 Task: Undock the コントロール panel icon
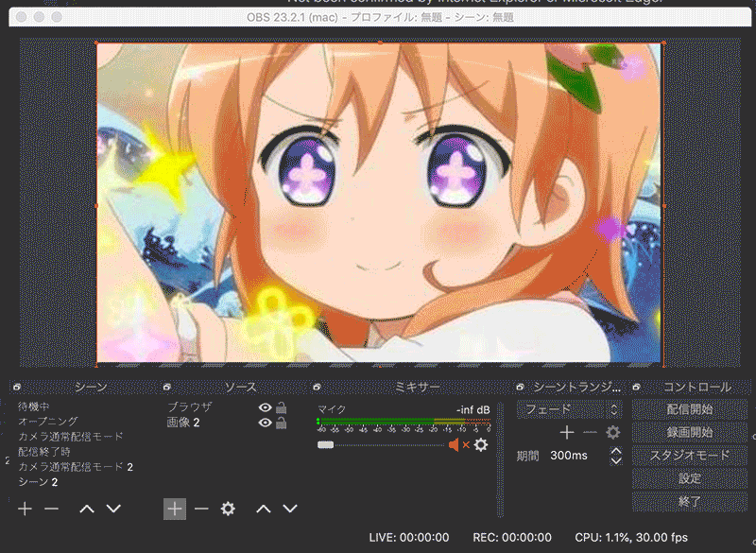(x=636, y=387)
